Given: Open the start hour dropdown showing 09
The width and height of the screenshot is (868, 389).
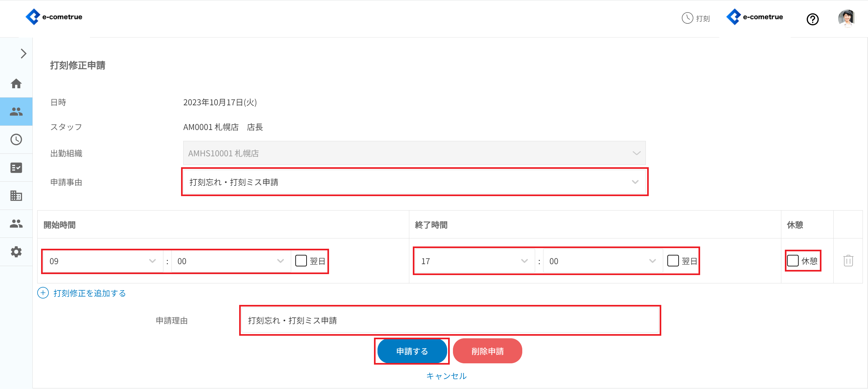Looking at the screenshot, I should (x=102, y=261).
